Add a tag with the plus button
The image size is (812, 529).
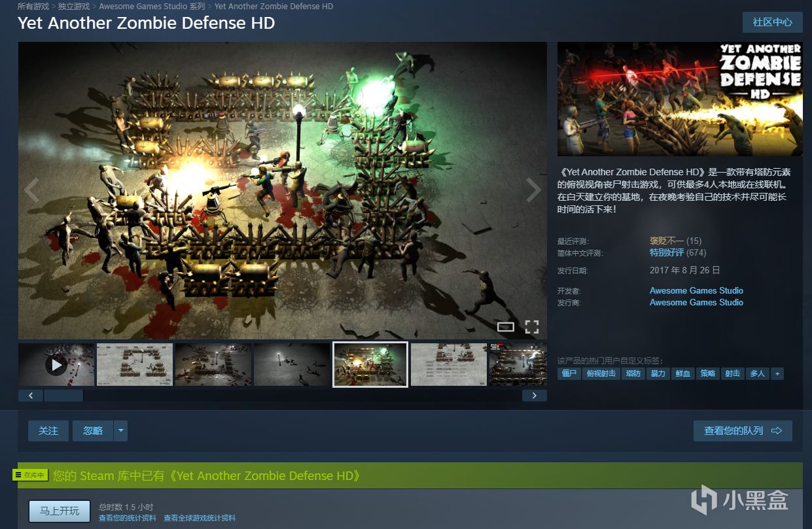(777, 373)
